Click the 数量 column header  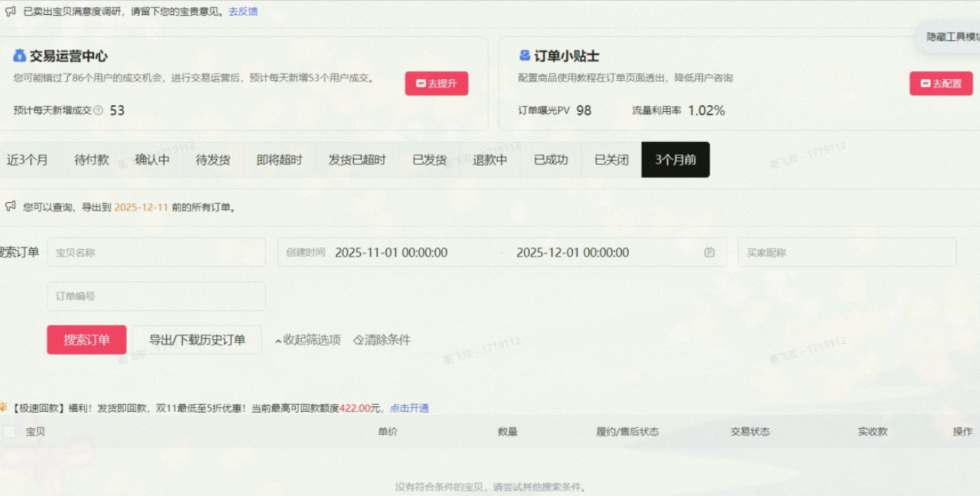point(507,432)
